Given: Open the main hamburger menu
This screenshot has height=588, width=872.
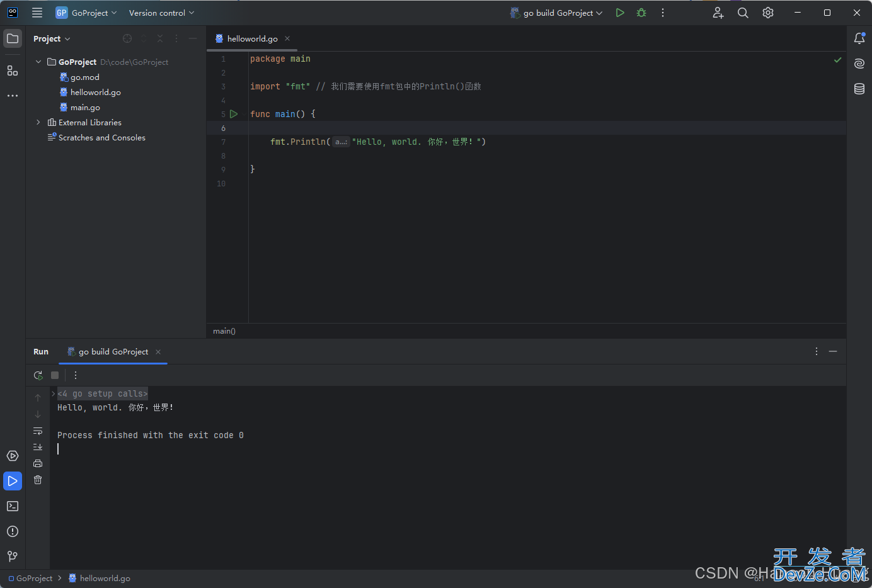Looking at the screenshot, I should (x=37, y=13).
